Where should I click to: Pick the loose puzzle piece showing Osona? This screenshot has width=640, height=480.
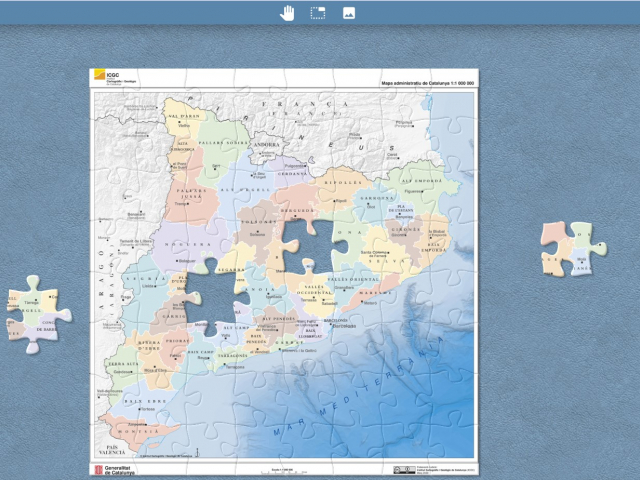click(573, 249)
